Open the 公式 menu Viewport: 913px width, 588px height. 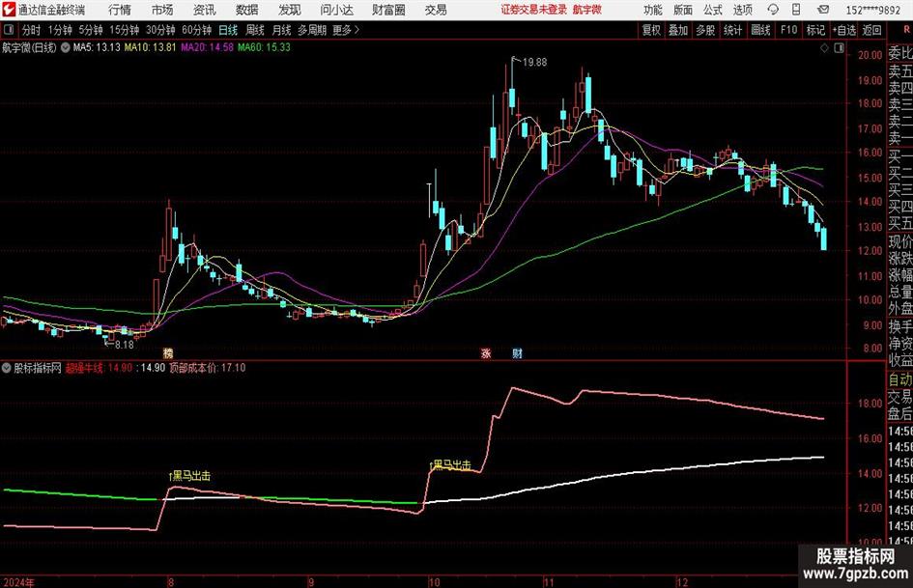pyautogui.click(x=713, y=10)
